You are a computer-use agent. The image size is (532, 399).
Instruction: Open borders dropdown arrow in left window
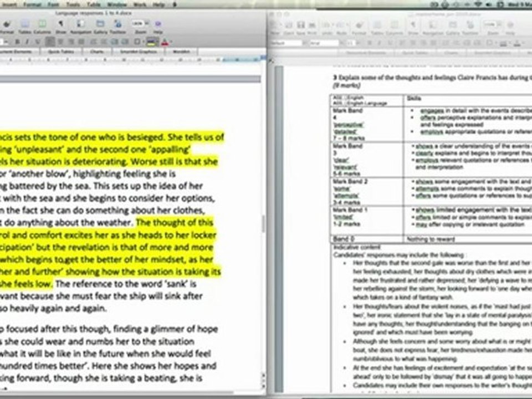pos(143,42)
